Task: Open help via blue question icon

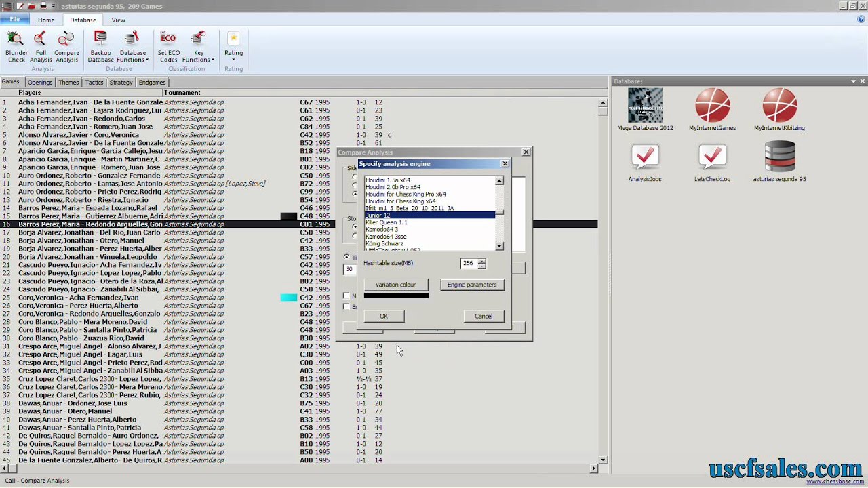Action: pyautogui.click(x=861, y=20)
